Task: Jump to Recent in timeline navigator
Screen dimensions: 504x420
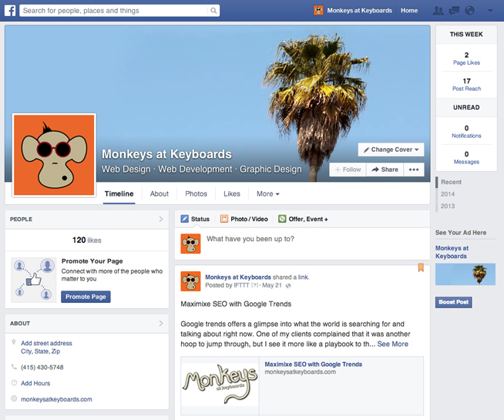Action: click(451, 182)
